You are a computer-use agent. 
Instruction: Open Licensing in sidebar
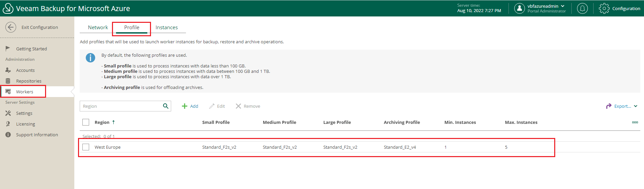[x=26, y=124]
